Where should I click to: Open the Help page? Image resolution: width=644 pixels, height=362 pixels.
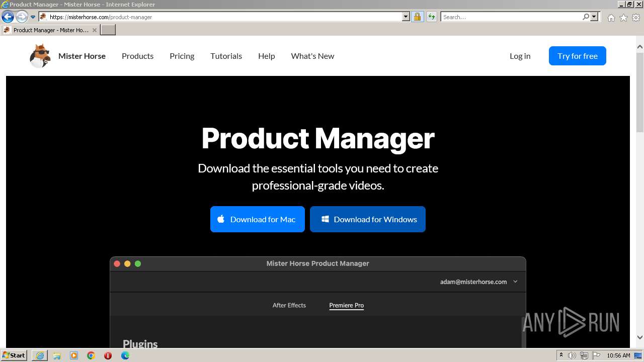point(266,56)
